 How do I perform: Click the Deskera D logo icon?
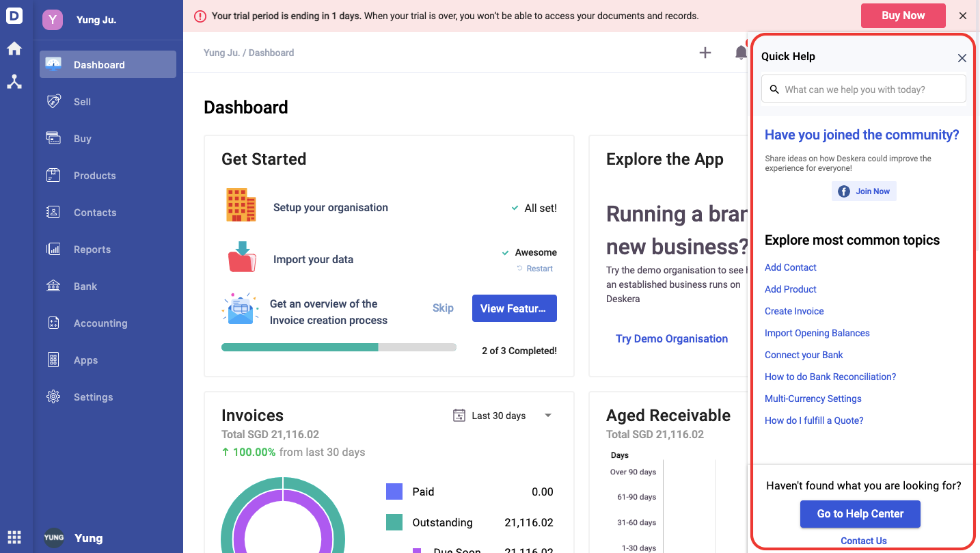[x=14, y=15]
